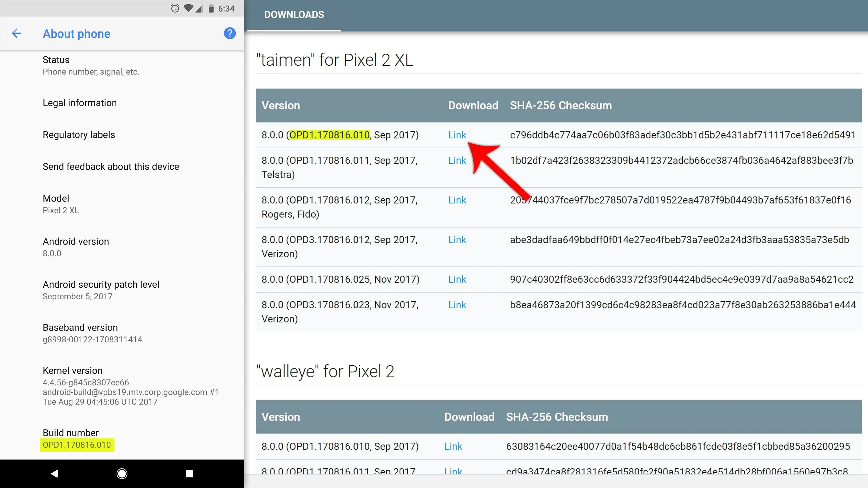Click Link for OPD1.170816.012 Rogers, Fido build
Viewport: 868px width, 488px height.
[x=457, y=200]
